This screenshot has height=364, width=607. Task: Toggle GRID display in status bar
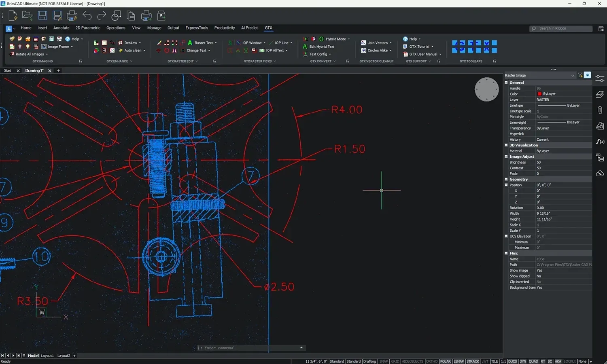(x=395, y=361)
